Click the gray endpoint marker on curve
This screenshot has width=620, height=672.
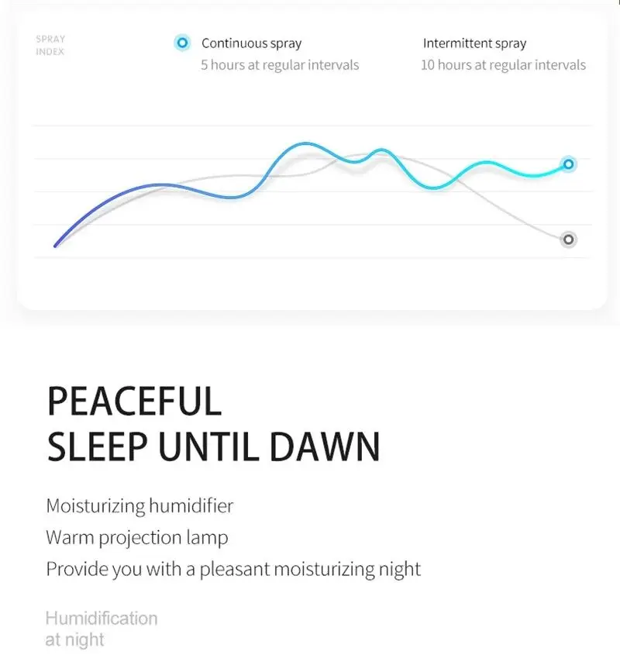point(568,240)
